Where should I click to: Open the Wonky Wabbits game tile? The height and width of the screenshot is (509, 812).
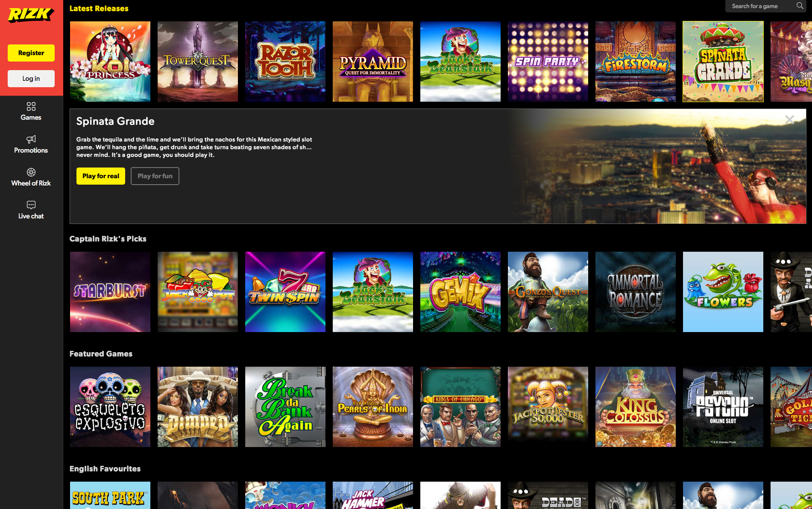(x=285, y=495)
